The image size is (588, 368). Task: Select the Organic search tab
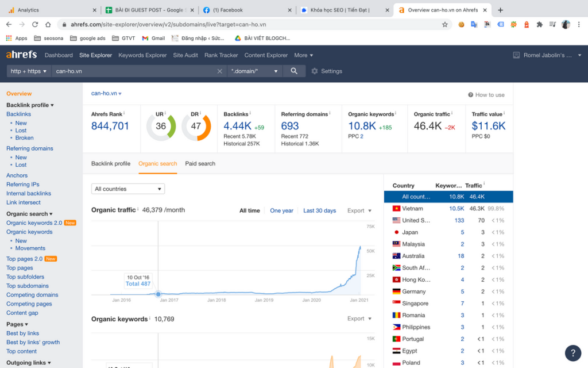pos(157,164)
